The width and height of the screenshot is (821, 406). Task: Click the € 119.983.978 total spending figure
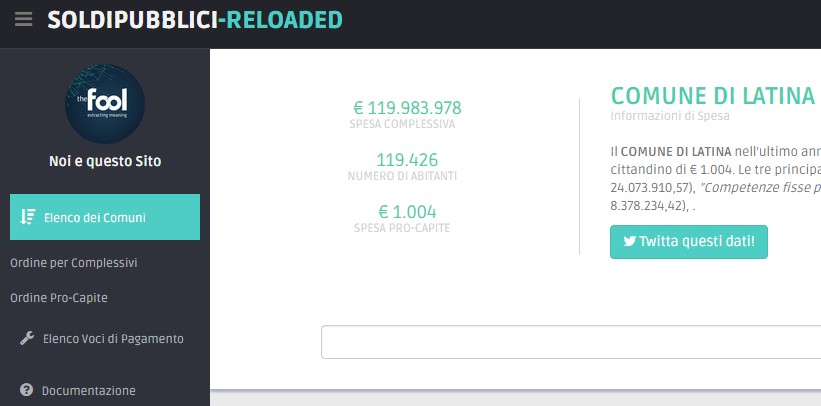[407, 108]
